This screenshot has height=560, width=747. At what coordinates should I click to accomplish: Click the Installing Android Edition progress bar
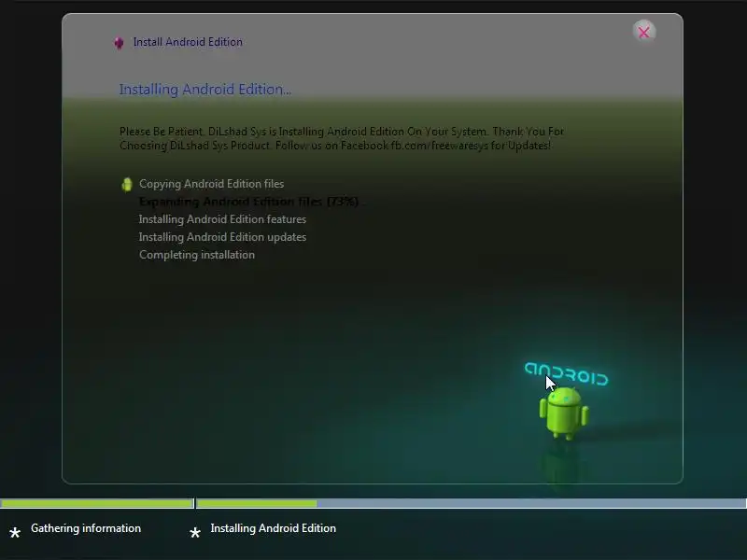point(472,503)
